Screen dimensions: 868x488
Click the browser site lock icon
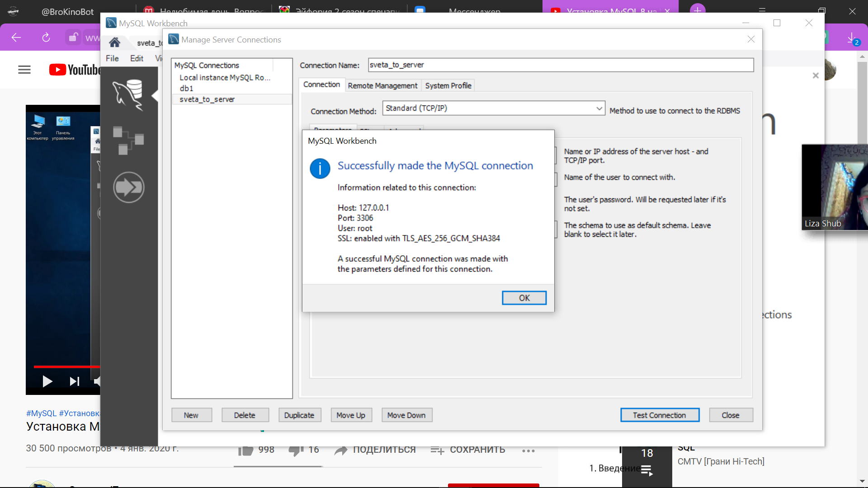coord(73,37)
